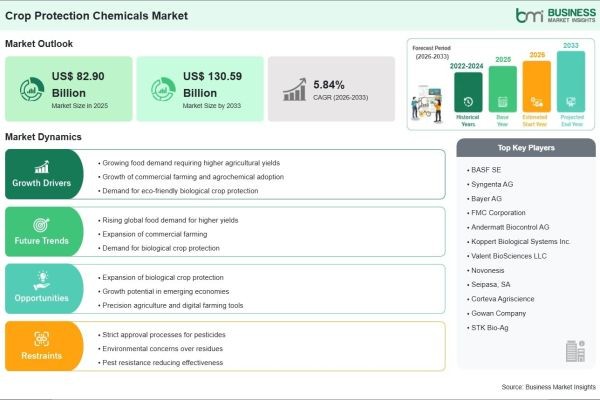Click the US$ 130.59 Billion value

click(x=212, y=85)
